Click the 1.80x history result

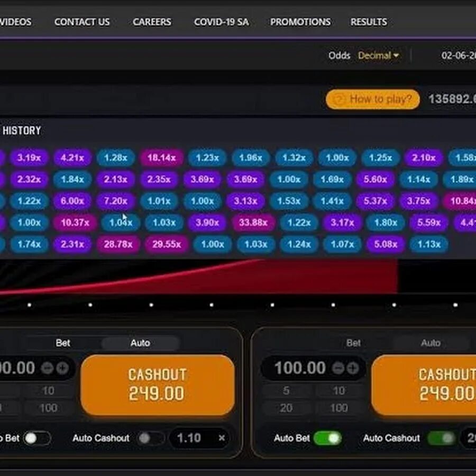[x=386, y=223]
